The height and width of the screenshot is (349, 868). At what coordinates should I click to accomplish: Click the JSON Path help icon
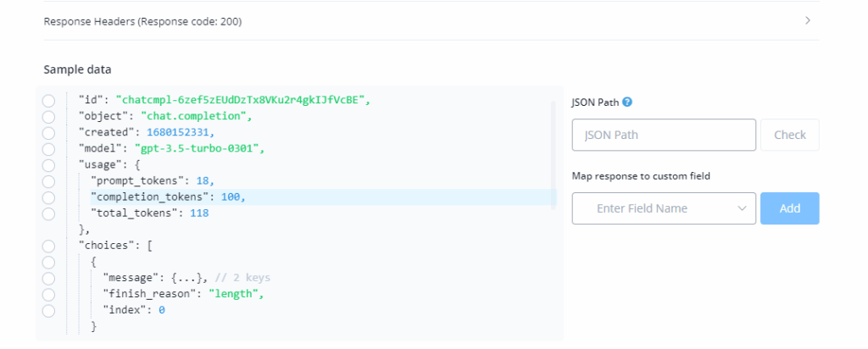[x=627, y=102]
